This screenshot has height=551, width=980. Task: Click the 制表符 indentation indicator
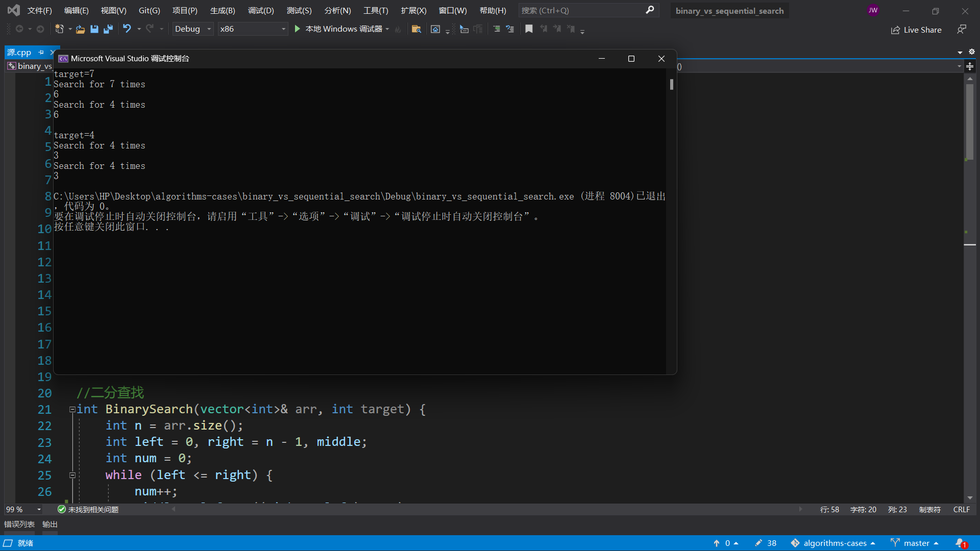tap(929, 510)
